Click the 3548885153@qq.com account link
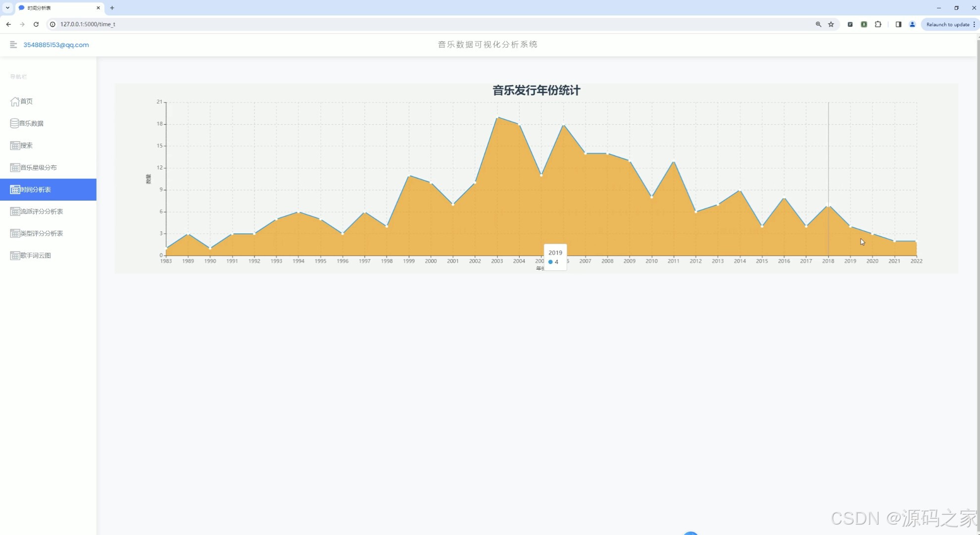This screenshot has width=980, height=535. click(56, 45)
